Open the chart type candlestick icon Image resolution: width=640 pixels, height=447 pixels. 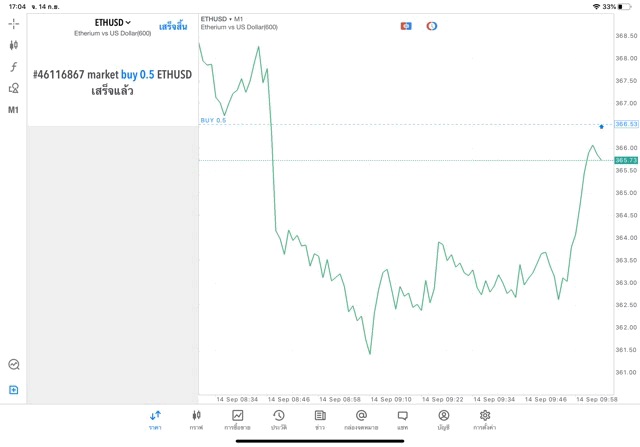pos(13,45)
